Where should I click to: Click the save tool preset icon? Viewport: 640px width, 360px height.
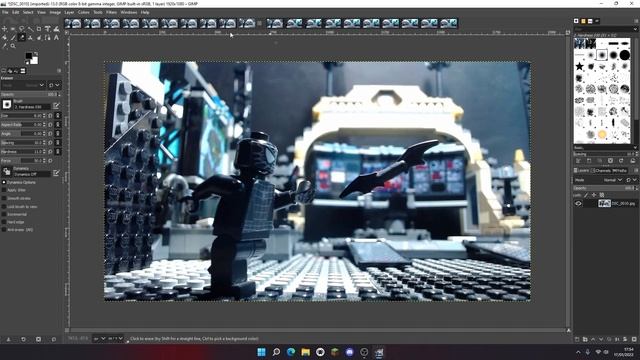[8, 339]
